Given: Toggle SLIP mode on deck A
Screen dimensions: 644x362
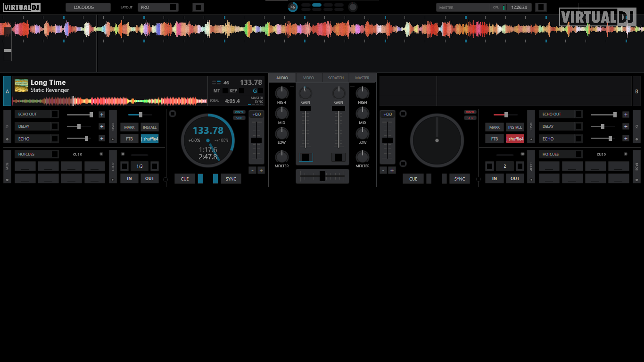Looking at the screenshot, I should [x=239, y=118].
